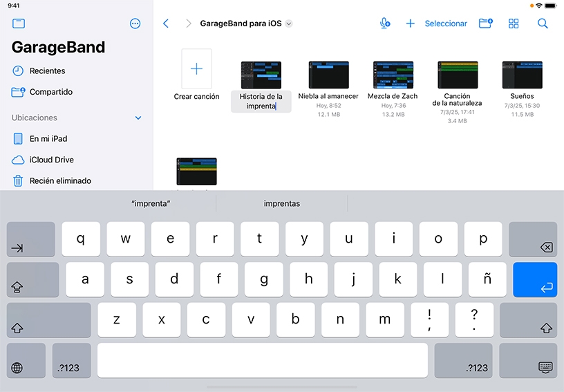Toggle the sidebar panel icon
564x392 pixels.
click(19, 24)
